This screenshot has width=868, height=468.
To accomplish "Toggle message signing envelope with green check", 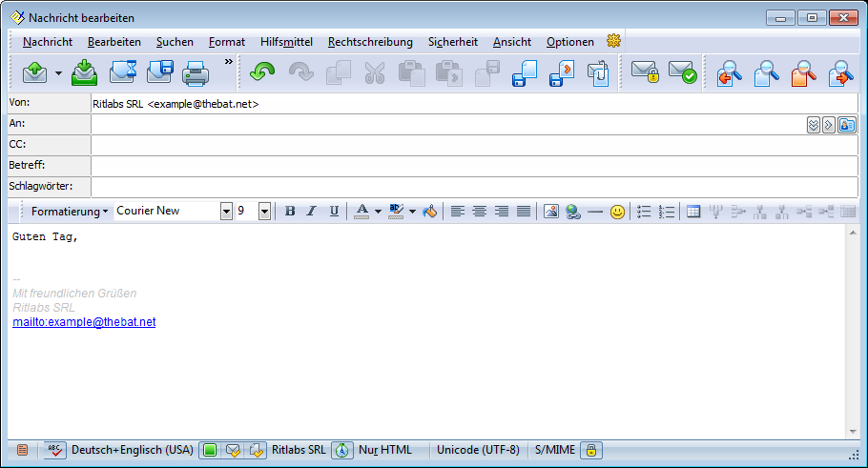I will coord(683,71).
